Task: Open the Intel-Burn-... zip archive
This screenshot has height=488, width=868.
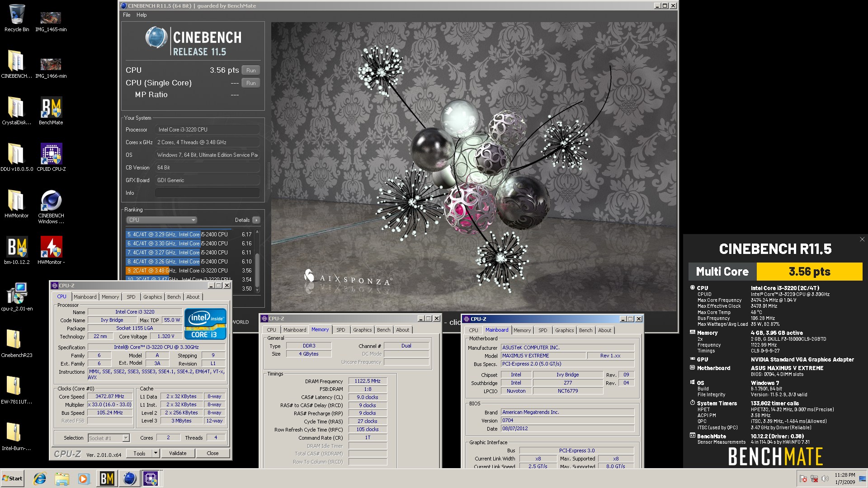Action: 17,436
